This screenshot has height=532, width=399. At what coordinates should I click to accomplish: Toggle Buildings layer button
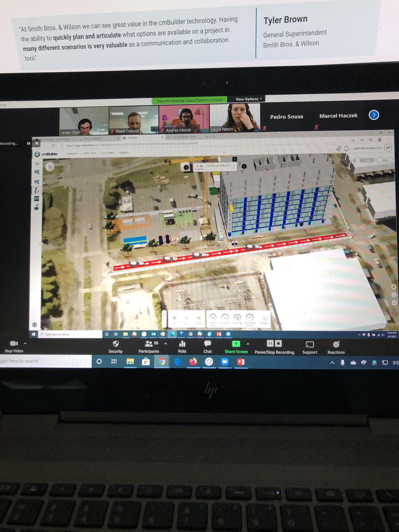237,318
